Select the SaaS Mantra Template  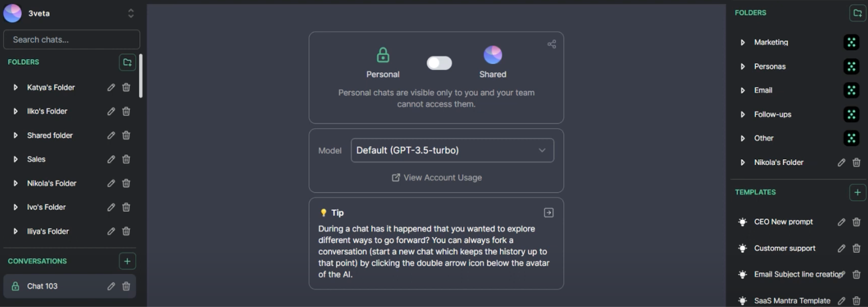792,300
